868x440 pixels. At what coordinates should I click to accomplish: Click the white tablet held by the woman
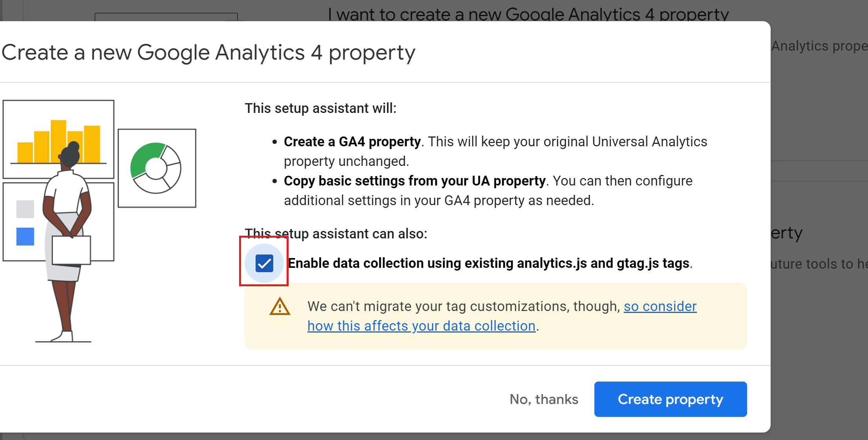(71, 250)
